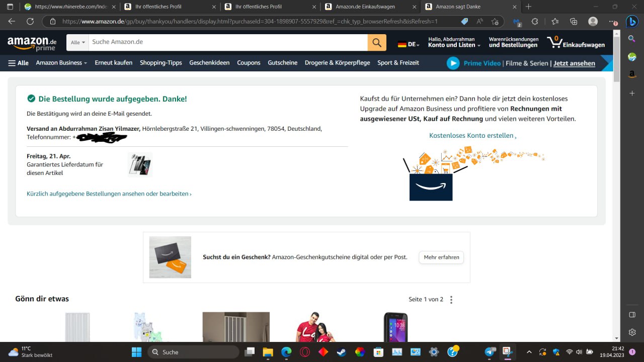
Task: Open the Edge browser icon in the taskbar
Action: [286, 352]
